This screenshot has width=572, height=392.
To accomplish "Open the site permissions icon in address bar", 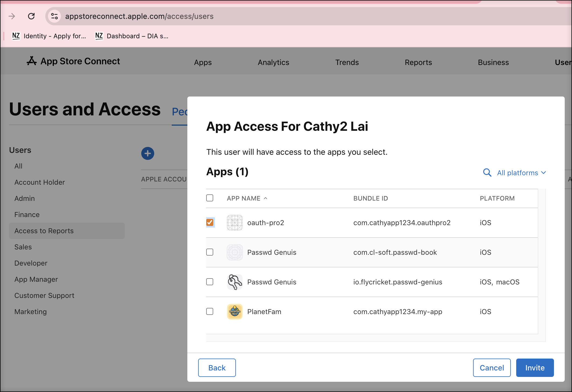I will click(54, 16).
